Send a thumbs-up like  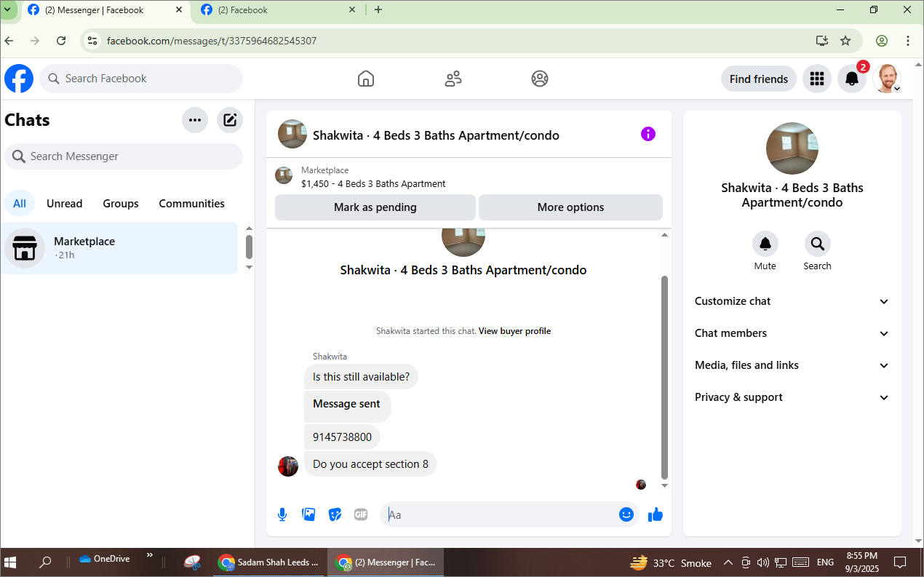[656, 514]
